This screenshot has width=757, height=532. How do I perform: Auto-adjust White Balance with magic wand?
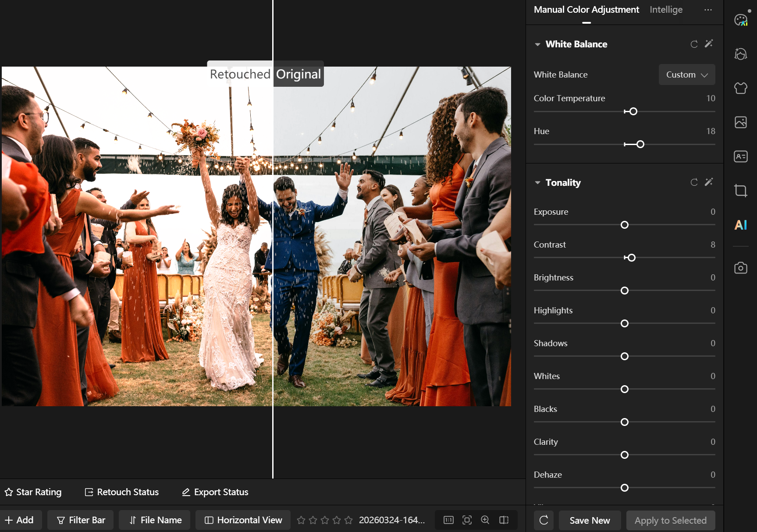tap(709, 44)
